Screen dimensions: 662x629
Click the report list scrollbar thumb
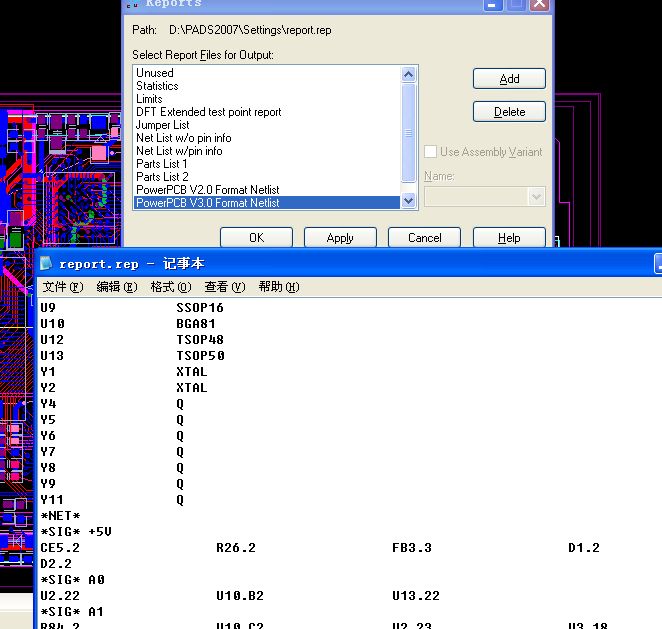pyautogui.click(x=408, y=133)
